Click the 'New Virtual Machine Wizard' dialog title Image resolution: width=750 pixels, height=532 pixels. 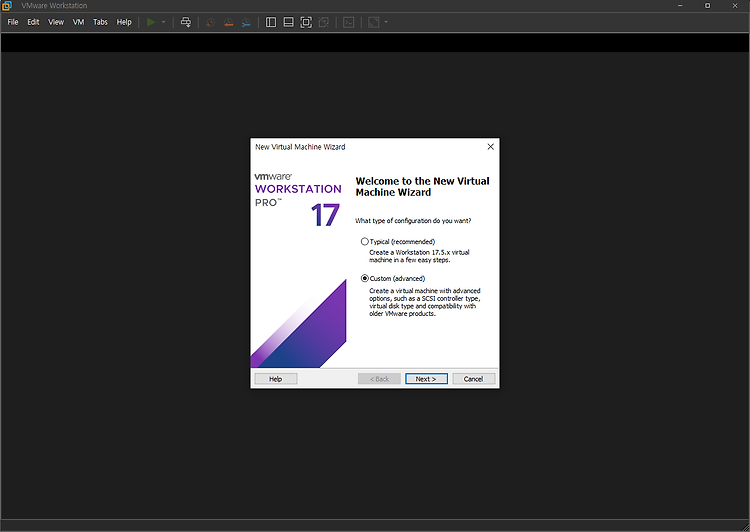pos(300,147)
